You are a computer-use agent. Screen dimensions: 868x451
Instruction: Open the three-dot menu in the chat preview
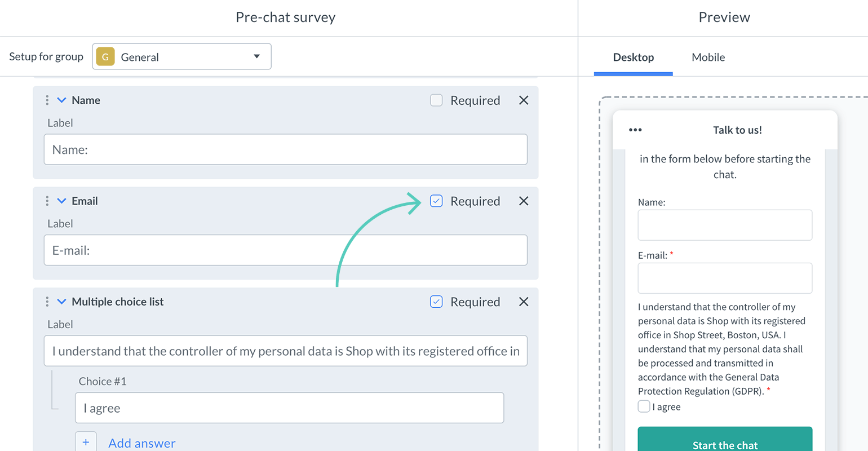point(635,130)
